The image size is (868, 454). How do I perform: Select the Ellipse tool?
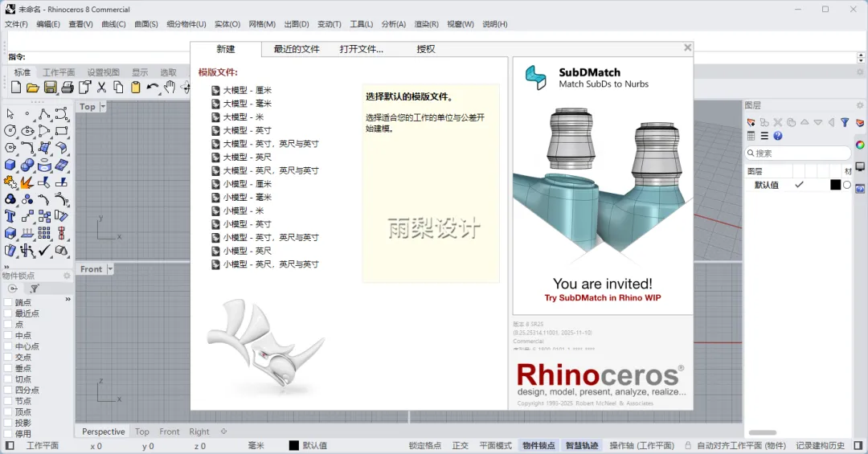[x=27, y=131]
